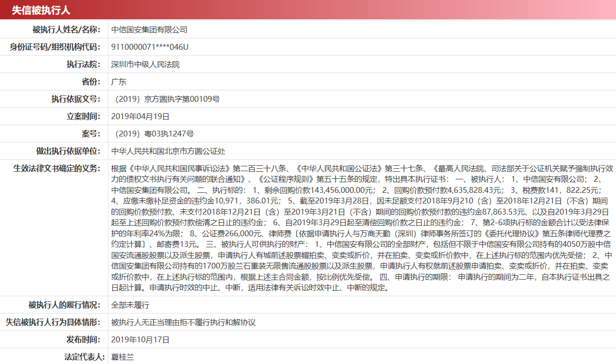Viewport: 616px width, 364px height.
Task: Click filing date 2019年04月19日
Action: pos(140,116)
